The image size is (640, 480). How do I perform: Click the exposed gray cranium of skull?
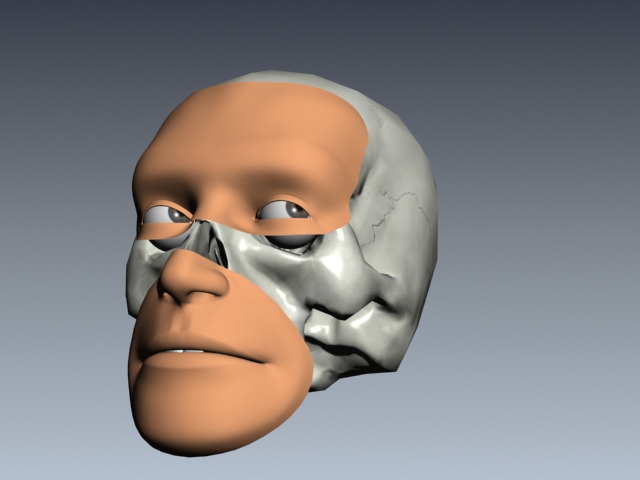click(x=400, y=150)
